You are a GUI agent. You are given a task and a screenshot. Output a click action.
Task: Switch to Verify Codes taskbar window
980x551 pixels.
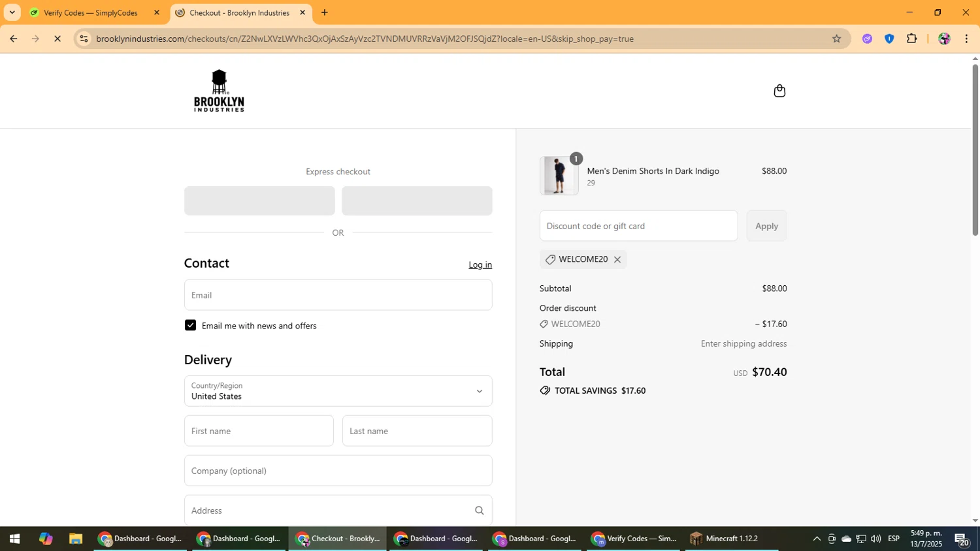pyautogui.click(x=634, y=539)
